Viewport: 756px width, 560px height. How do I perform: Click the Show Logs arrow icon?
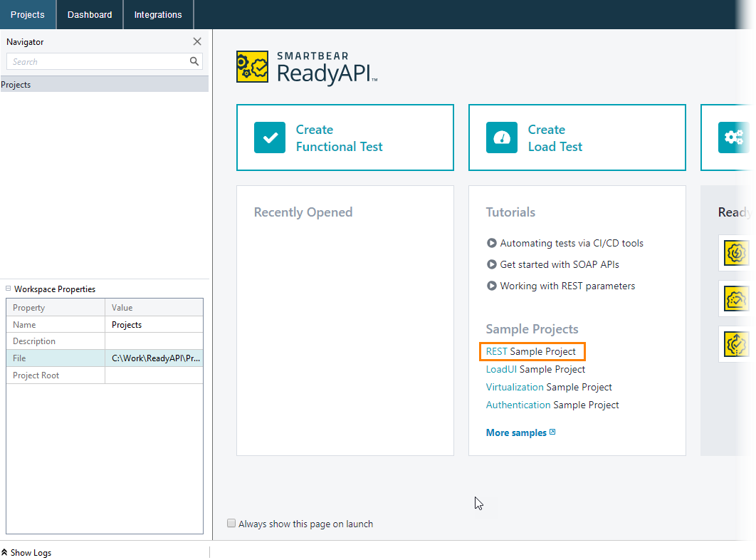[4, 551]
